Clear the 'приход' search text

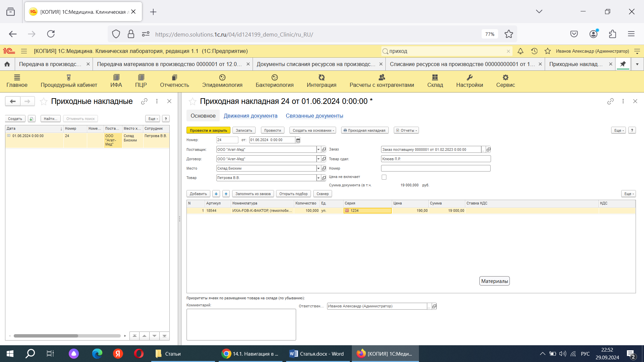point(508,51)
